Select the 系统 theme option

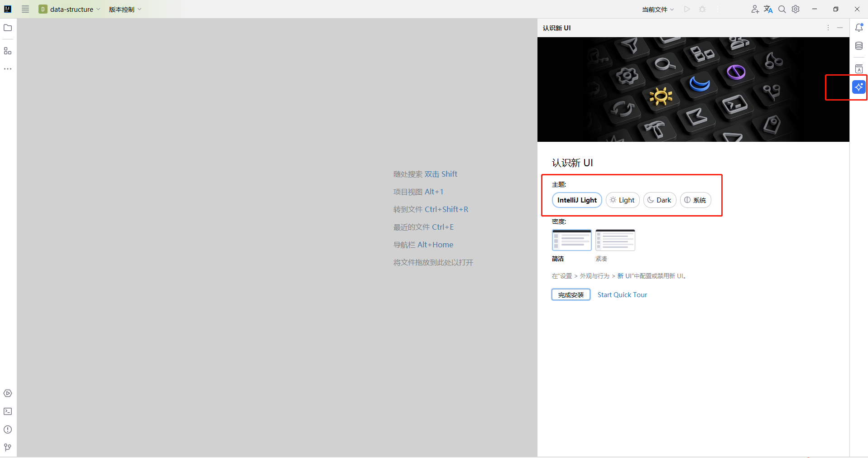tap(695, 200)
